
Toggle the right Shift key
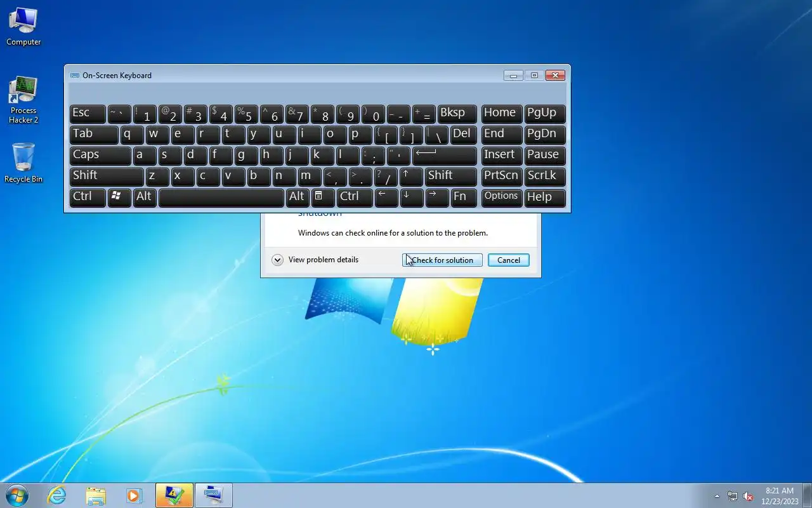pyautogui.click(x=450, y=177)
